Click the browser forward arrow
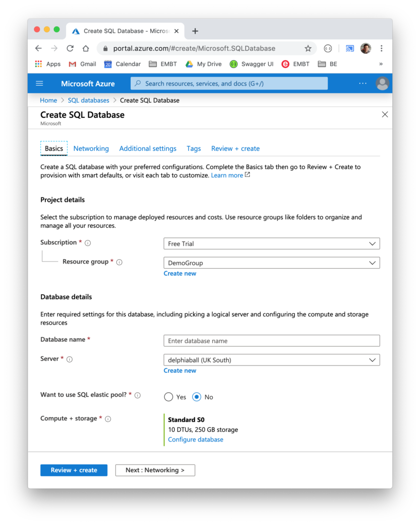 click(54, 48)
